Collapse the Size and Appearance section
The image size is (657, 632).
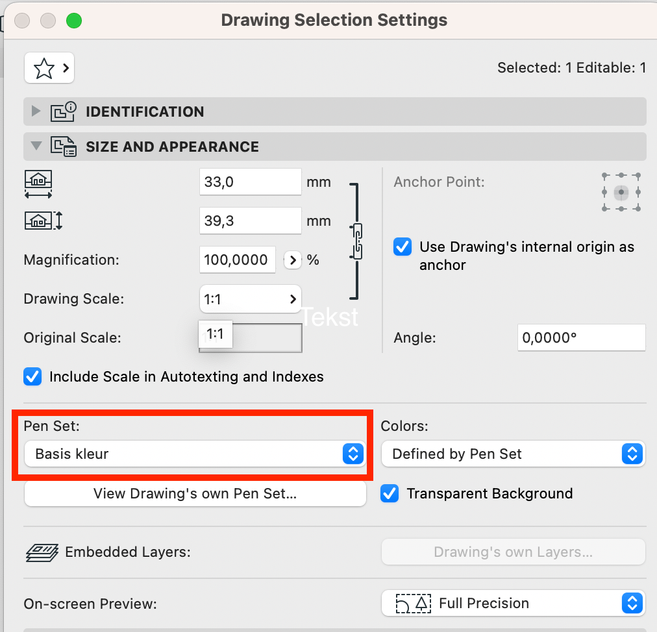point(37,147)
